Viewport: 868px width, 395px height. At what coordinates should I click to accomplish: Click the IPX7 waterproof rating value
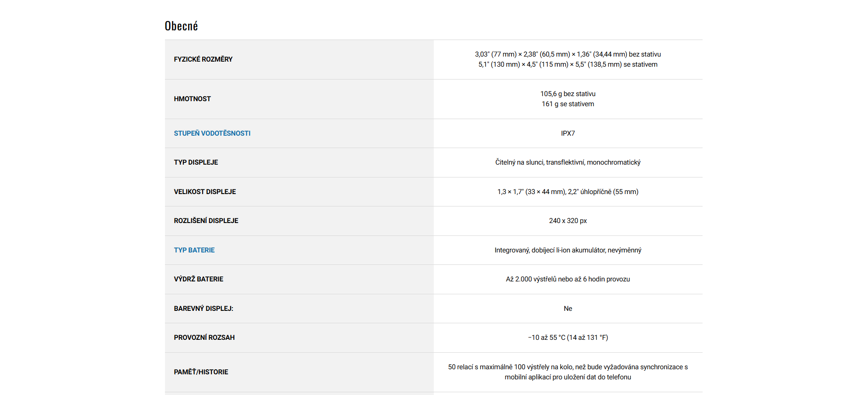pyautogui.click(x=567, y=133)
